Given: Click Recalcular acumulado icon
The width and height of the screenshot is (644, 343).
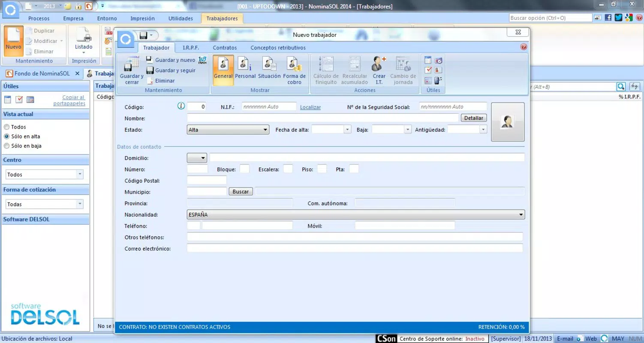Looking at the screenshot, I should coord(355,70).
